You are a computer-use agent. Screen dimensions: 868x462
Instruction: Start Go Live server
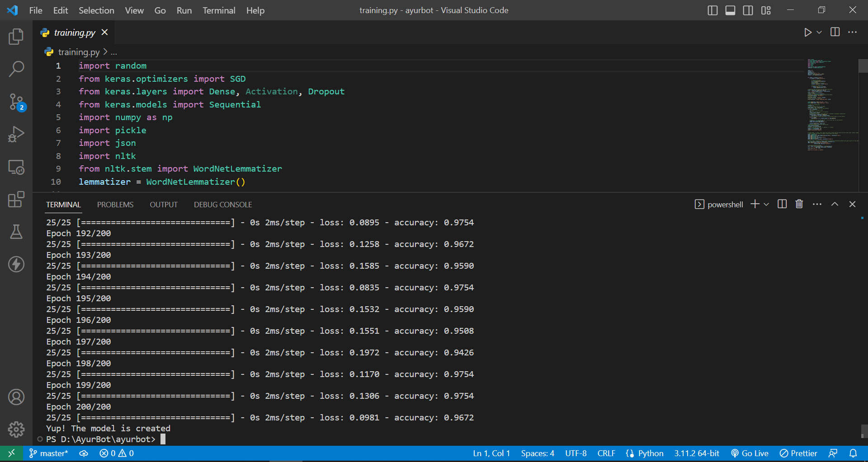pyautogui.click(x=750, y=453)
